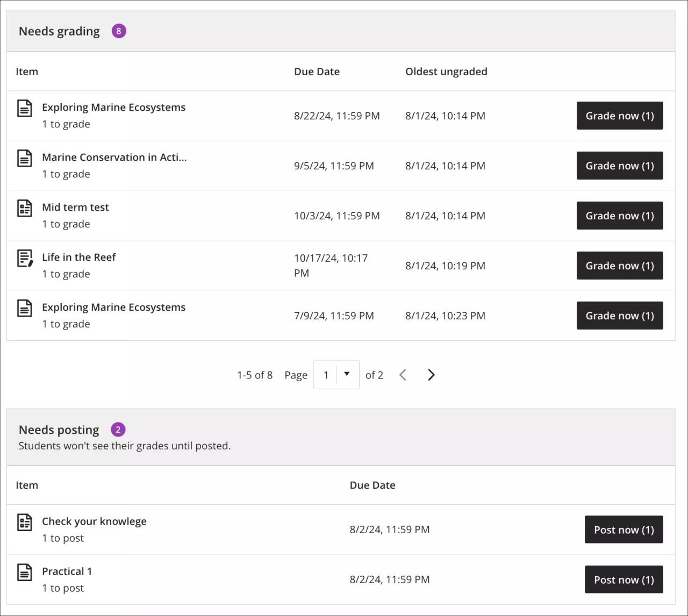Open the Exploring Marine Ecosystems item

tap(113, 107)
